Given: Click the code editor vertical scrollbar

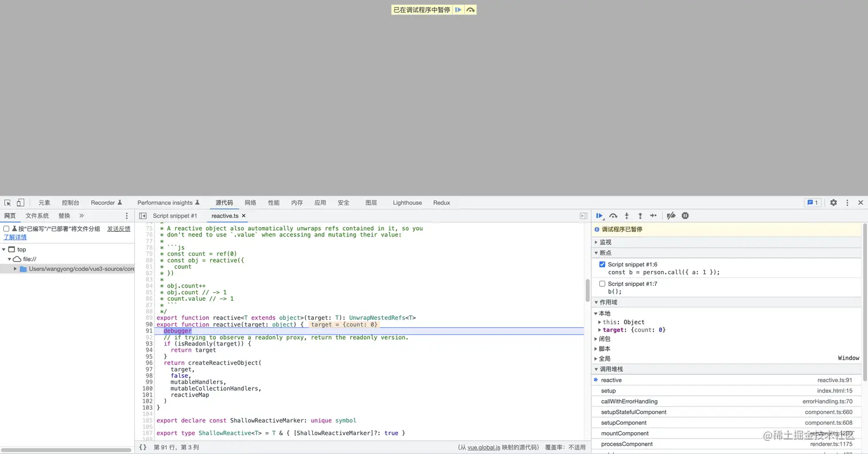Looking at the screenshot, I should point(587,290).
